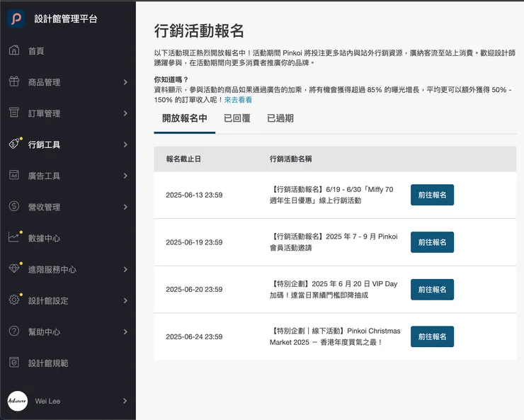Screen dimensions: 524x420
Task: Click 前往報名 for Christmas Market 2025
Action: coord(432,336)
